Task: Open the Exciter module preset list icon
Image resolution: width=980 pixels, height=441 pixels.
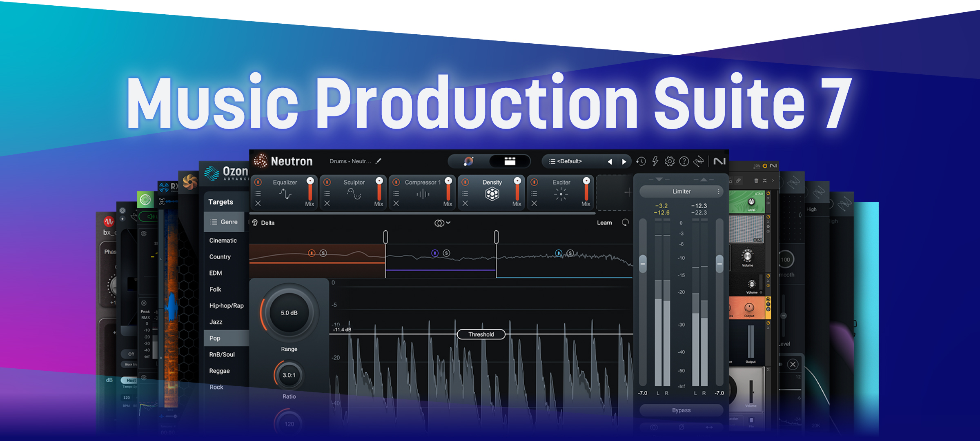Action: coord(534,193)
